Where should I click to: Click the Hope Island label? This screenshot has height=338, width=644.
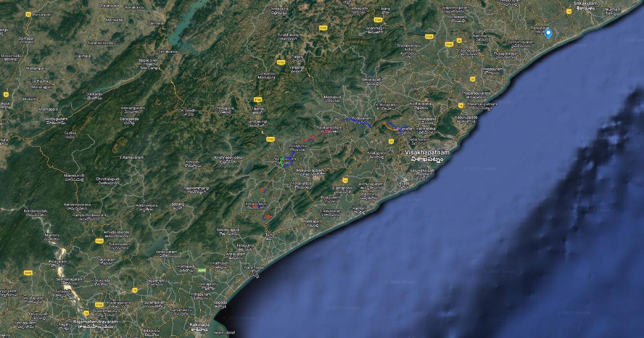[x=223, y=333]
